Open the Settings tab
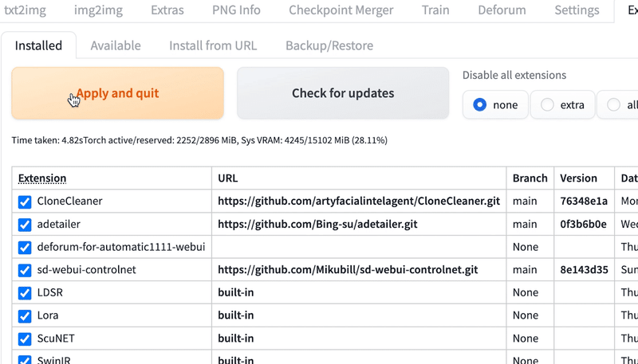This screenshot has height=364, width=638. click(x=577, y=10)
